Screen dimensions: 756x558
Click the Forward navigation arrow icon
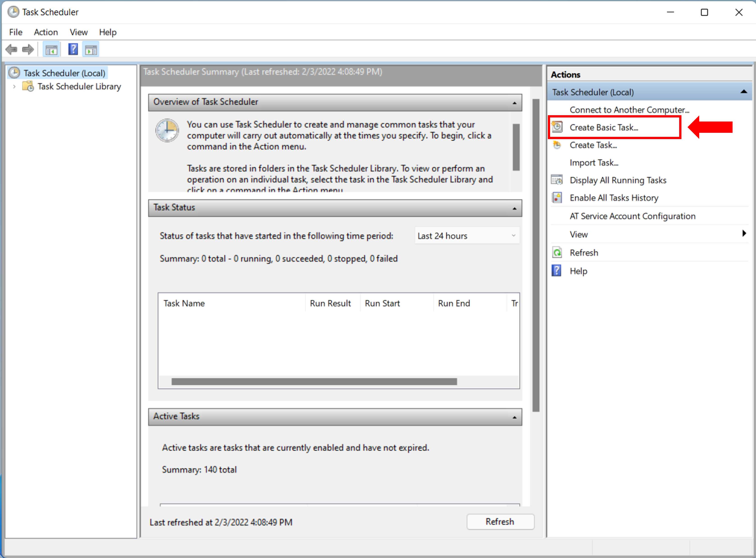tap(28, 49)
